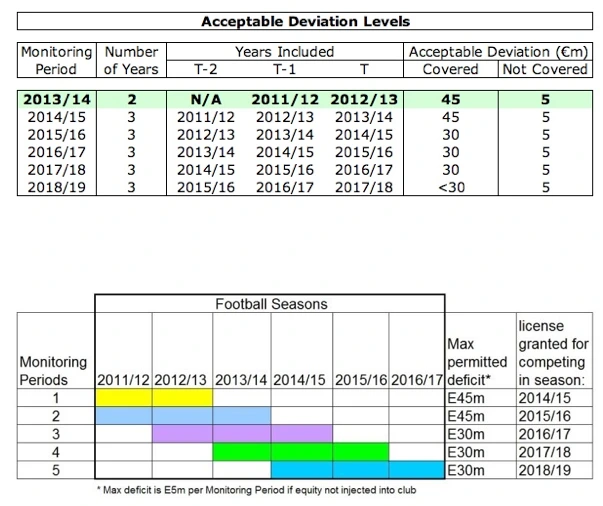Select "E30m" deficit in period 3 row

point(466,434)
